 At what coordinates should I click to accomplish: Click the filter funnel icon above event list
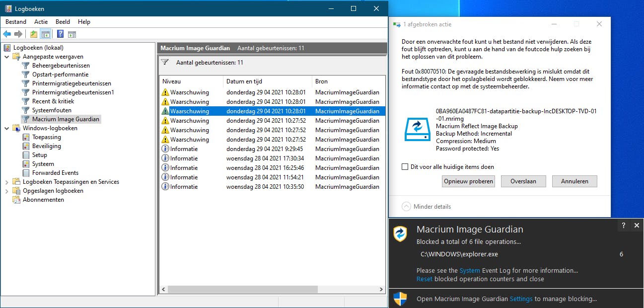click(x=165, y=63)
